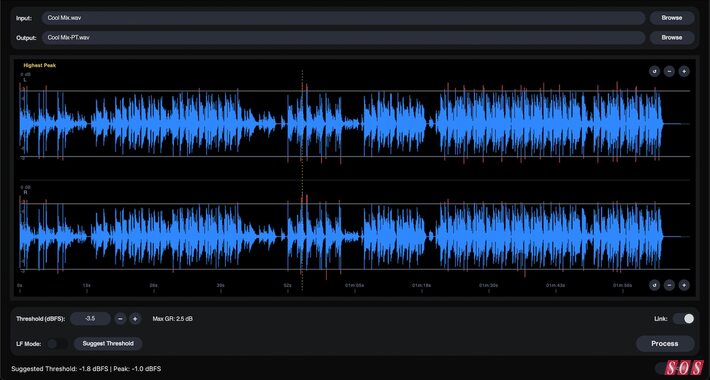710x380 pixels.
Task: Edit the Output path field Cool Mix-PT.wav
Action: click(343, 38)
